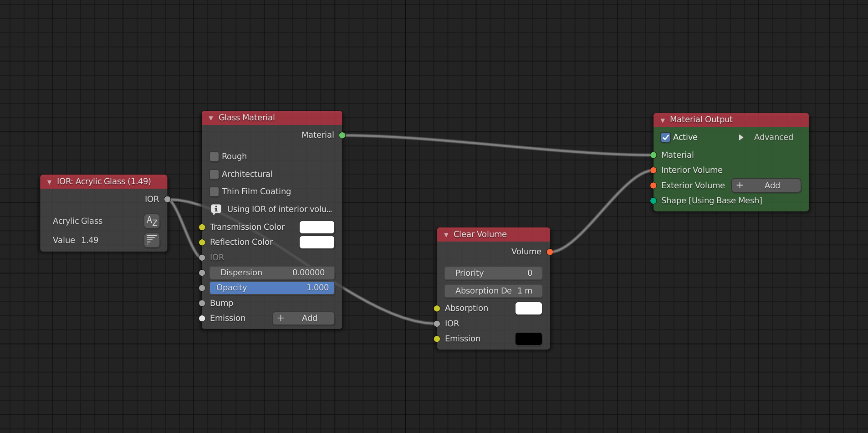The image size is (868, 433).
Task: Uncheck the Active checkbox in Material Output
Action: (665, 137)
